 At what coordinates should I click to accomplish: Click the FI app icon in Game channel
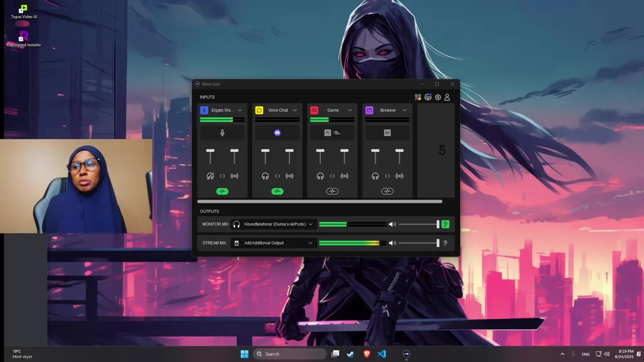coord(328,133)
